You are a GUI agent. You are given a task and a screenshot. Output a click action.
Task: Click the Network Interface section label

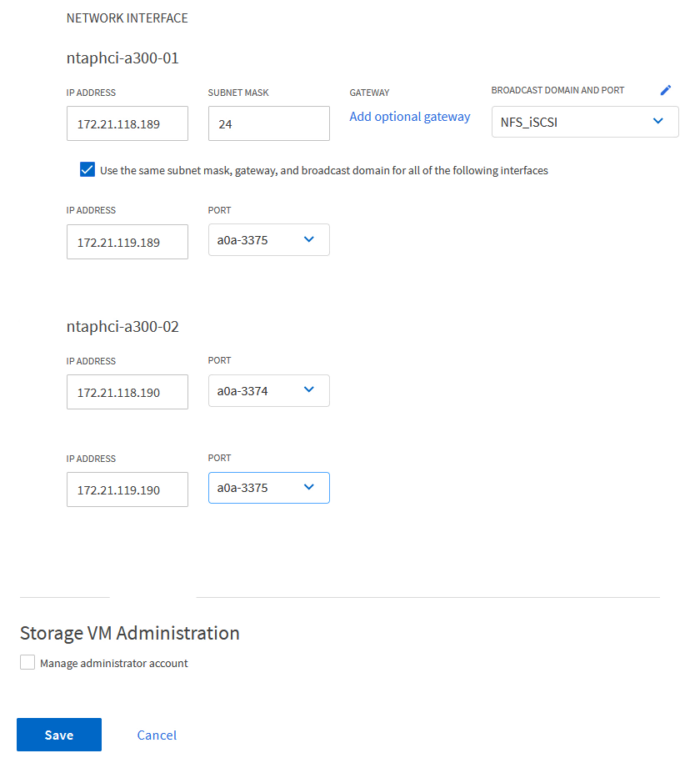pos(127,18)
